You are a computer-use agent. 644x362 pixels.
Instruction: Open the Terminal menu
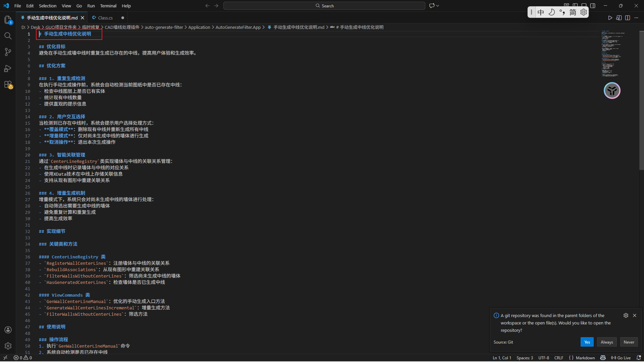pos(108,6)
